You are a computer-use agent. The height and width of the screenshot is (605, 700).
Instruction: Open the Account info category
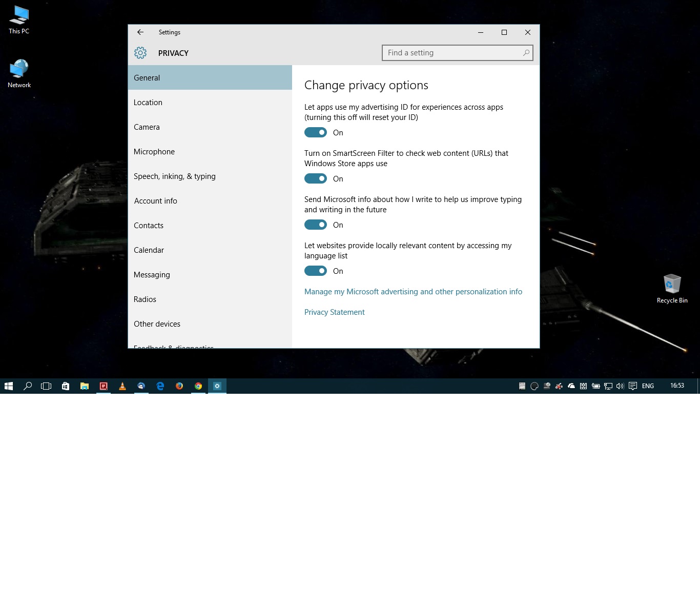click(210, 200)
